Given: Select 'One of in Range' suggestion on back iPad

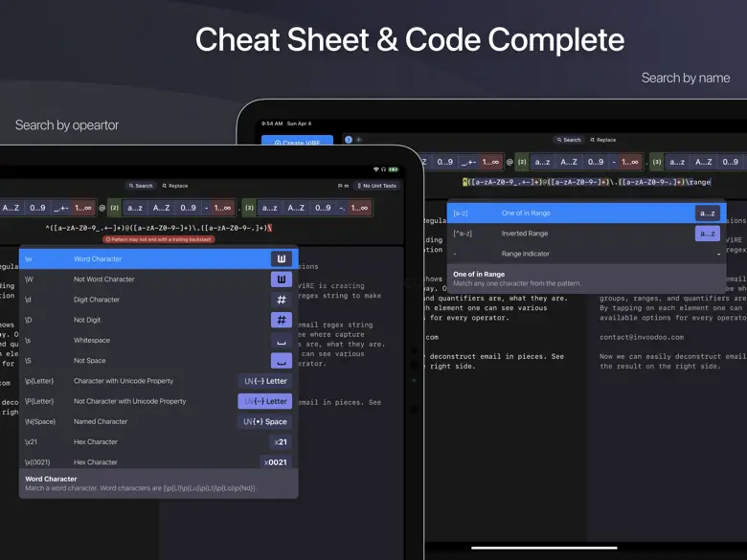Looking at the screenshot, I should [x=586, y=213].
